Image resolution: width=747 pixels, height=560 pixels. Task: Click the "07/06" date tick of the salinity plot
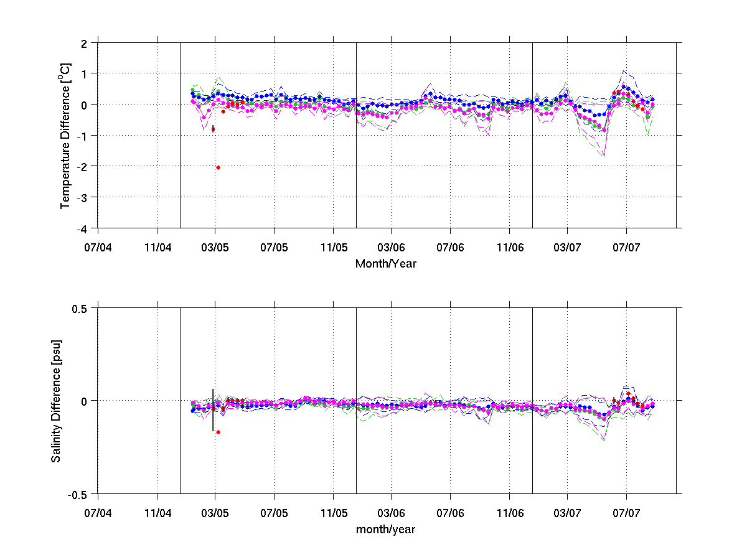(450, 513)
